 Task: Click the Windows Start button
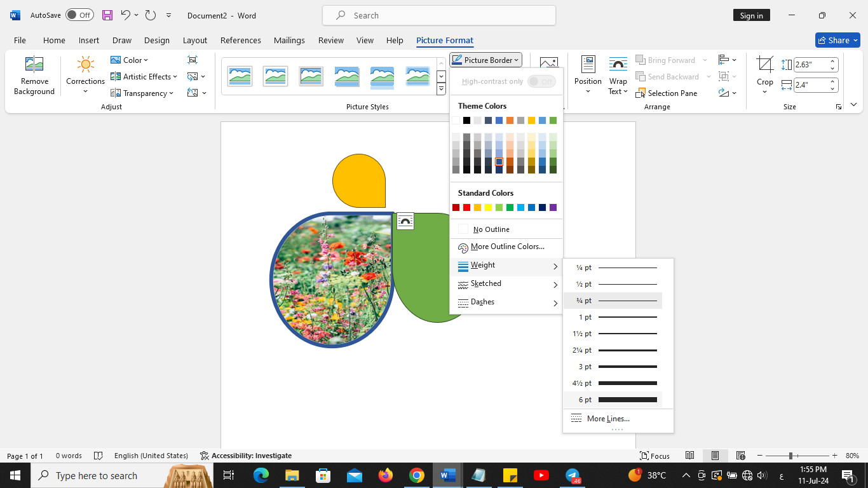pos(15,475)
